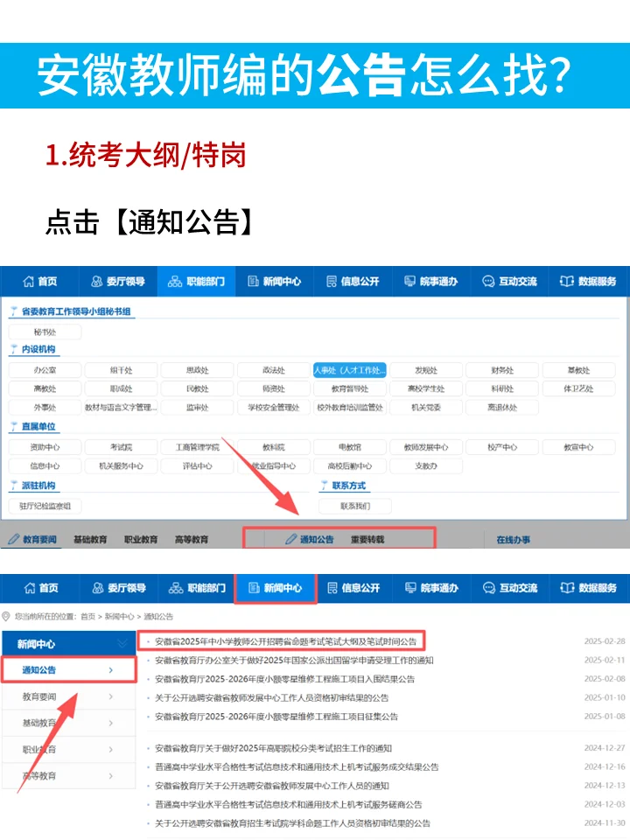The image size is (630, 840).
Task: Click the date 2024-12-27
Action: click(605, 748)
